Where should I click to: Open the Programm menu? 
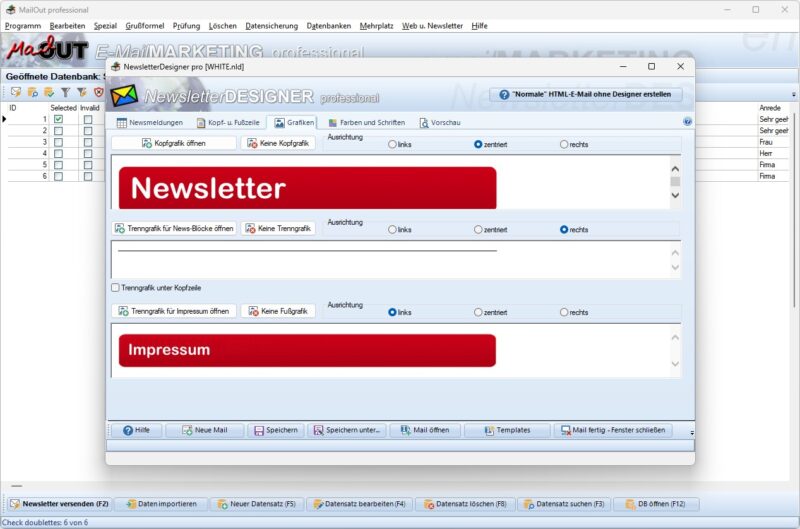coord(23,26)
